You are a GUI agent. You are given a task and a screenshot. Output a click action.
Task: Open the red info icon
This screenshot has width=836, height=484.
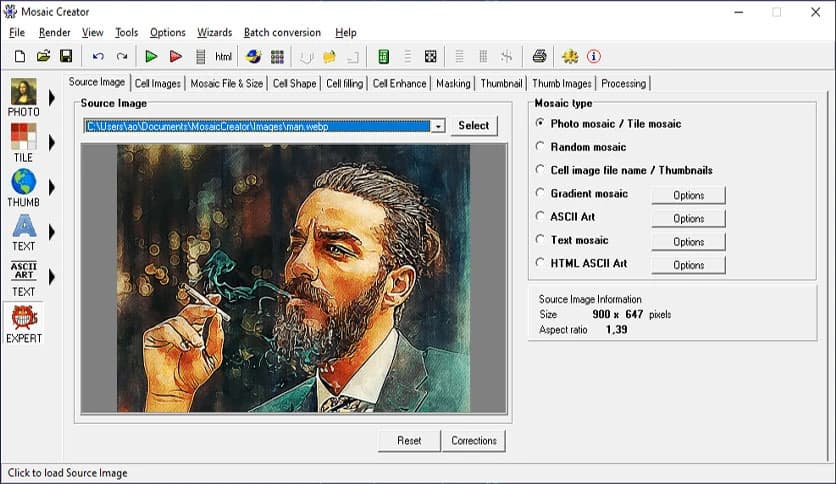tap(594, 56)
